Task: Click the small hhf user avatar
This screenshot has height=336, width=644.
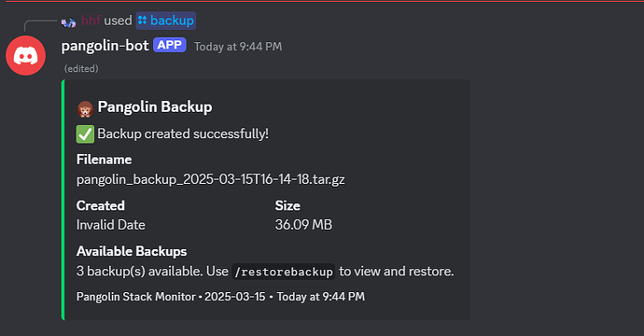Action: [x=68, y=22]
